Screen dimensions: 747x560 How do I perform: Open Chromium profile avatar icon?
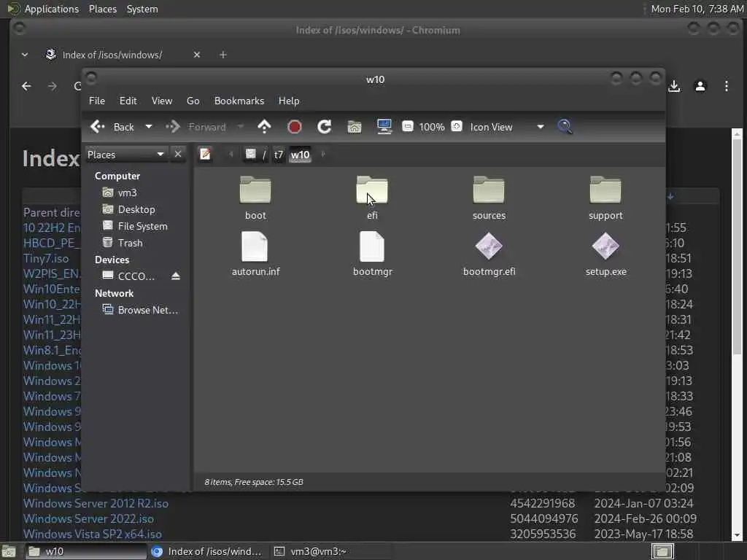click(700, 86)
